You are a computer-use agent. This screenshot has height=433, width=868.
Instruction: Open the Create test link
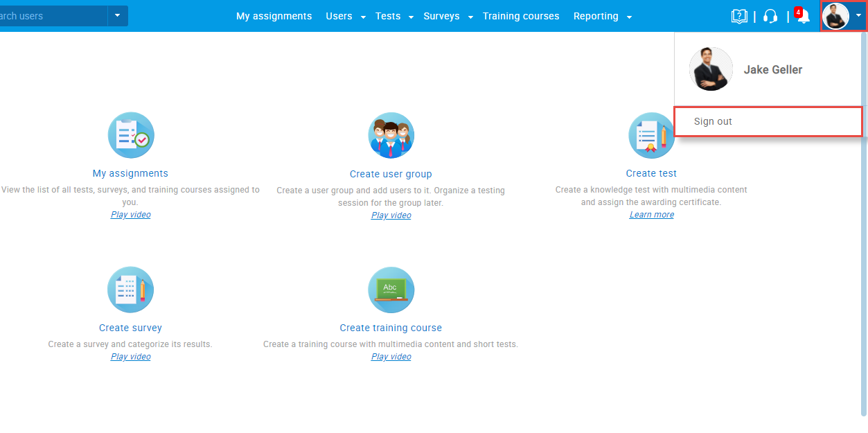tap(651, 173)
